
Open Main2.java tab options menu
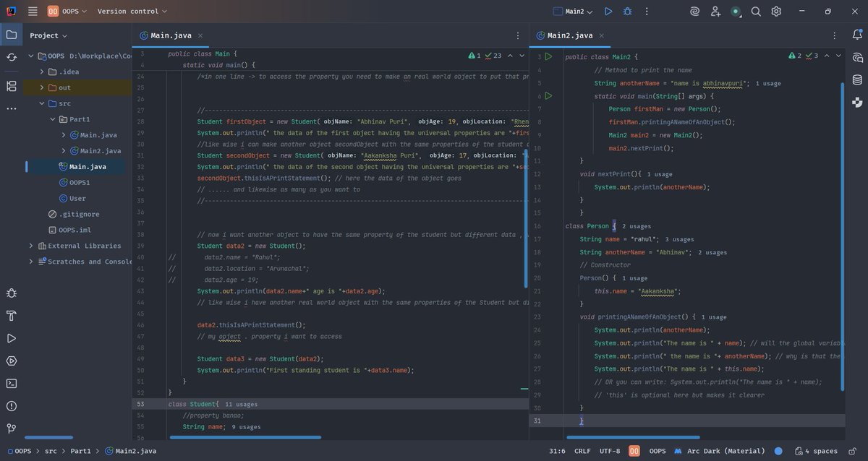click(835, 35)
